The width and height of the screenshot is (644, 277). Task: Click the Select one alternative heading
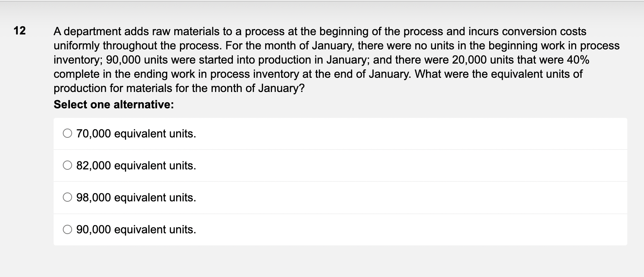(x=113, y=104)
